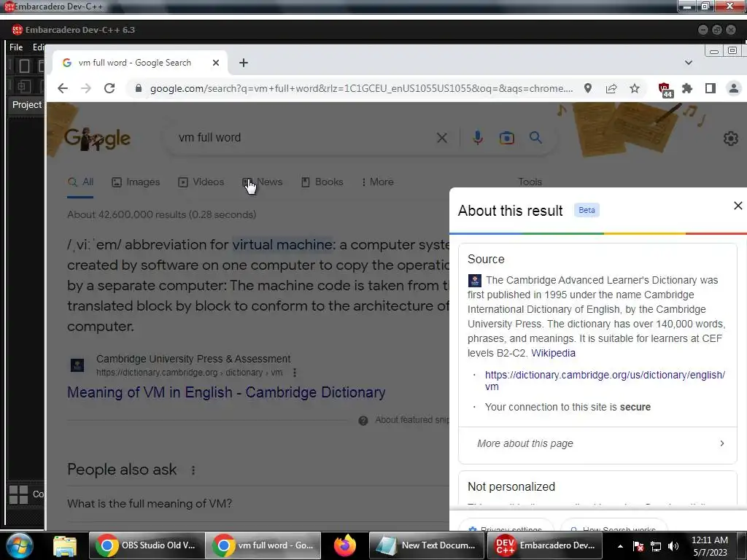Select Project tab in Dev-C++
747x560 pixels.
coord(27,105)
